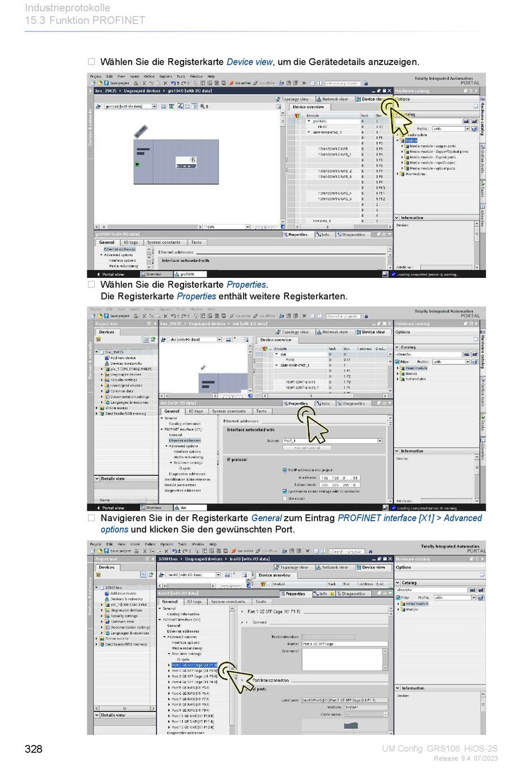Collapse the Information section in grs1040 hardware catalog

[x=397, y=218]
